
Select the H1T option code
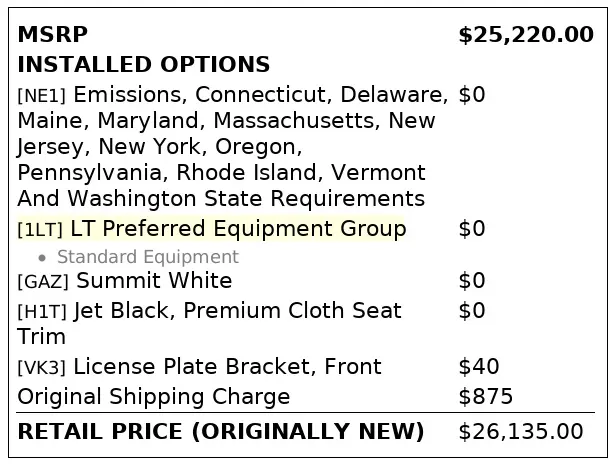[42, 311]
